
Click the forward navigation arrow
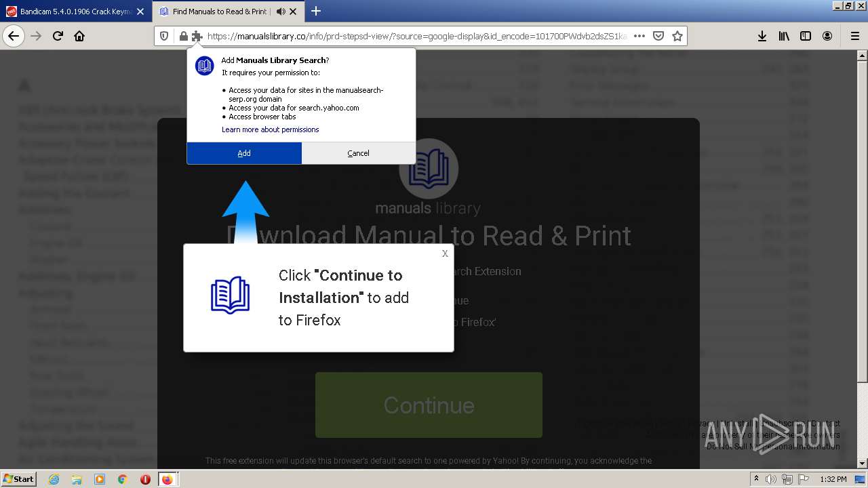pyautogui.click(x=37, y=36)
